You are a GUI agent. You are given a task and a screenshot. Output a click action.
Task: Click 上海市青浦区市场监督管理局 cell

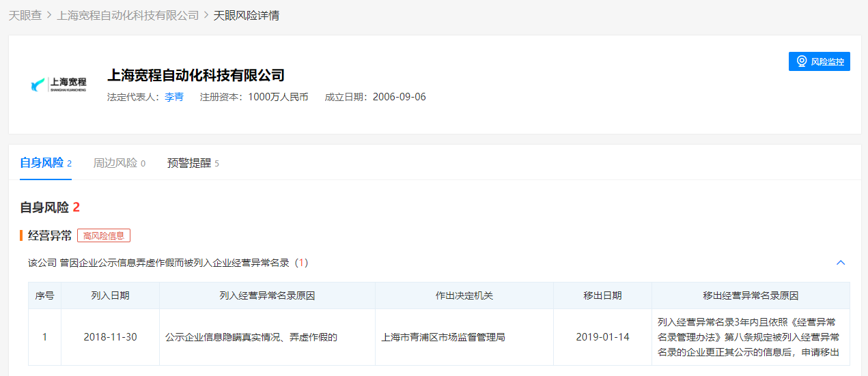[x=443, y=337]
